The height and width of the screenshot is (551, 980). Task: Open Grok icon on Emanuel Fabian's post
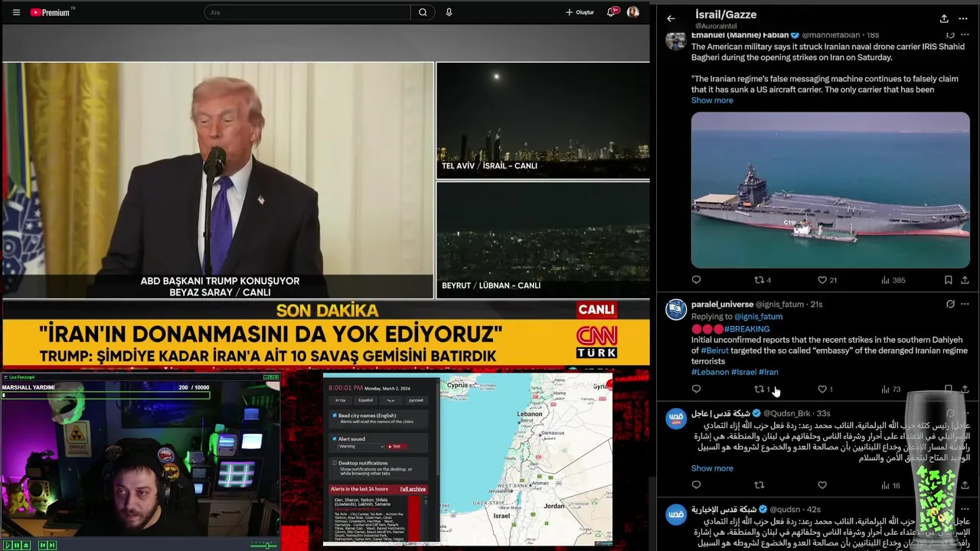pyautogui.click(x=949, y=35)
